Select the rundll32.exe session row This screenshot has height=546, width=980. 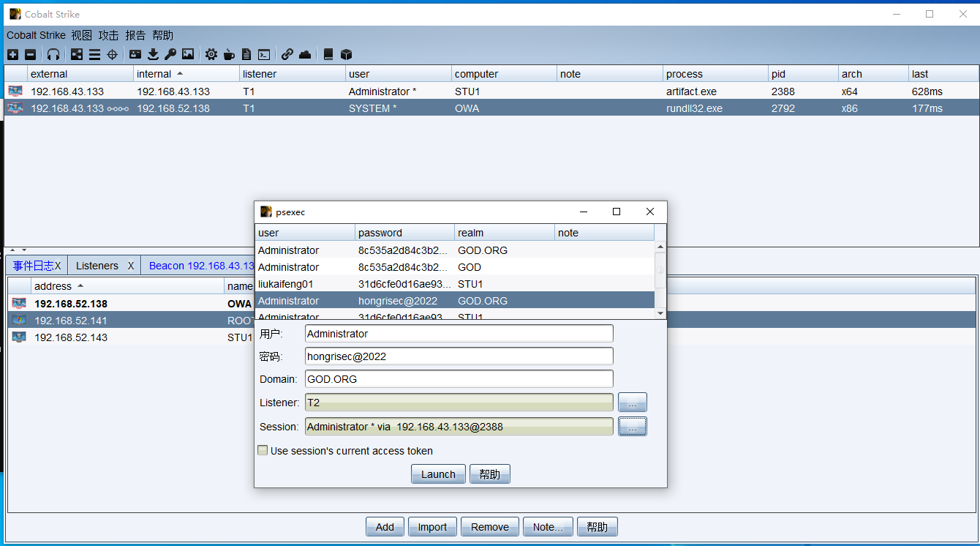click(491, 108)
